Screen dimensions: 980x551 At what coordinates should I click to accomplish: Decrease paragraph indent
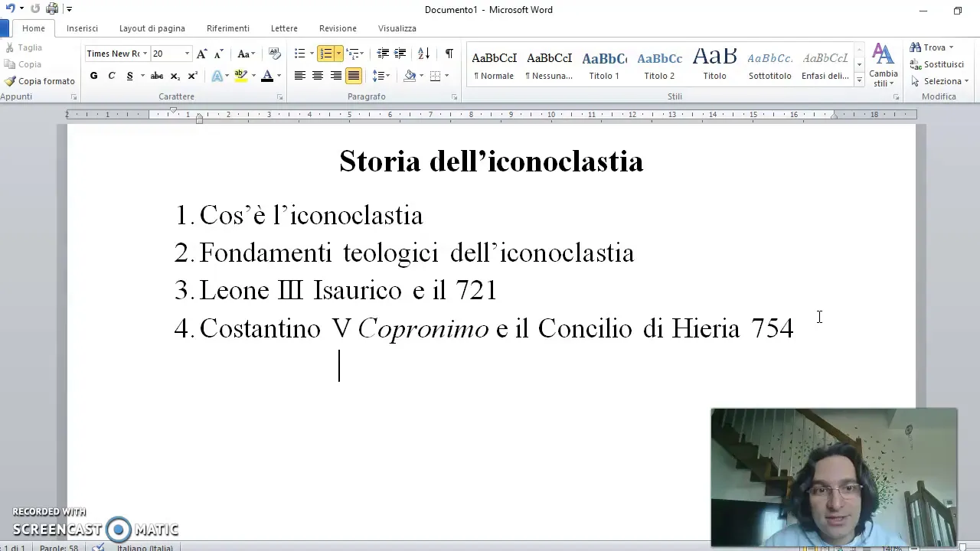(x=383, y=54)
